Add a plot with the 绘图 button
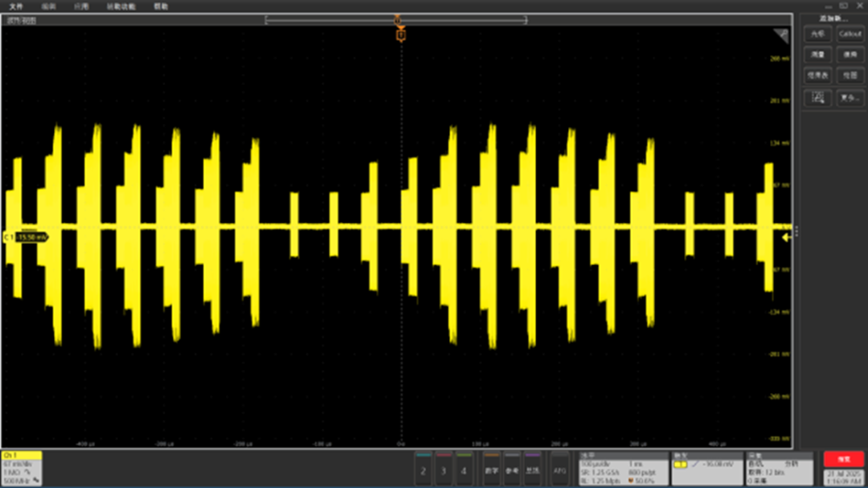The image size is (868, 488). coord(850,76)
